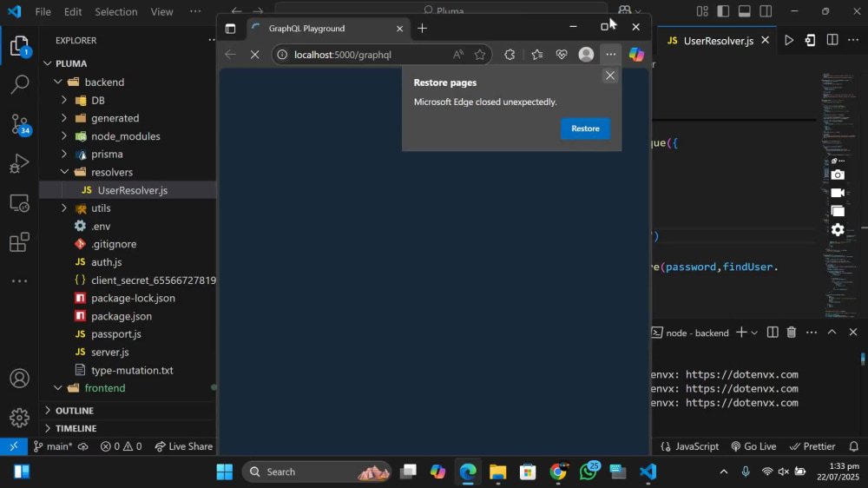Open the Edge profile avatar
This screenshot has height=488, width=868.
(x=586, y=55)
